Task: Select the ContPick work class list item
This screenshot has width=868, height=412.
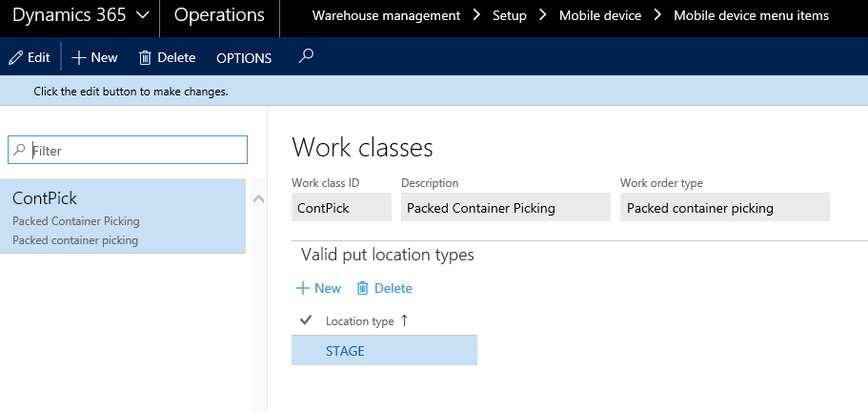Action: [122, 216]
